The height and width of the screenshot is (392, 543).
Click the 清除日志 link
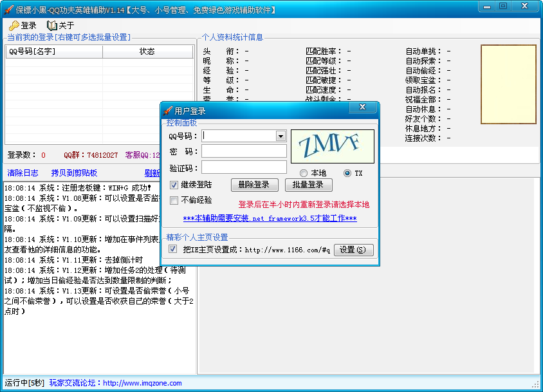pyautogui.click(x=23, y=173)
